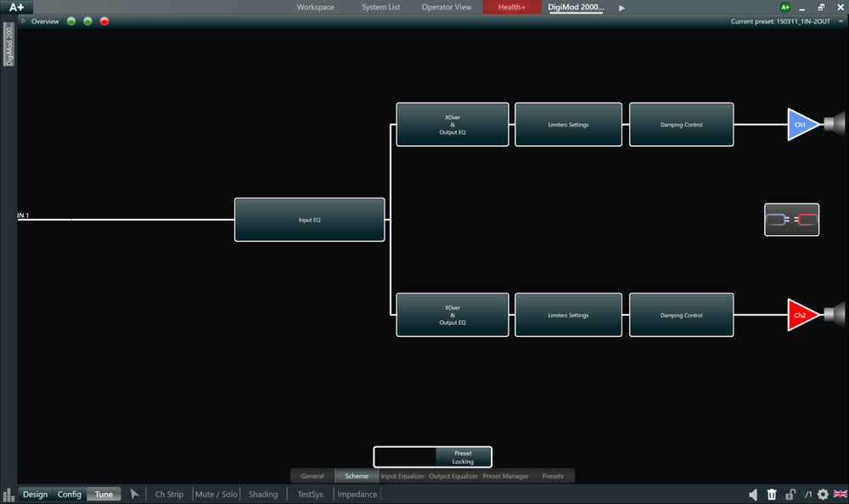Open the Preset Manager tab
Screen dimensions: 849x504
click(x=505, y=476)
